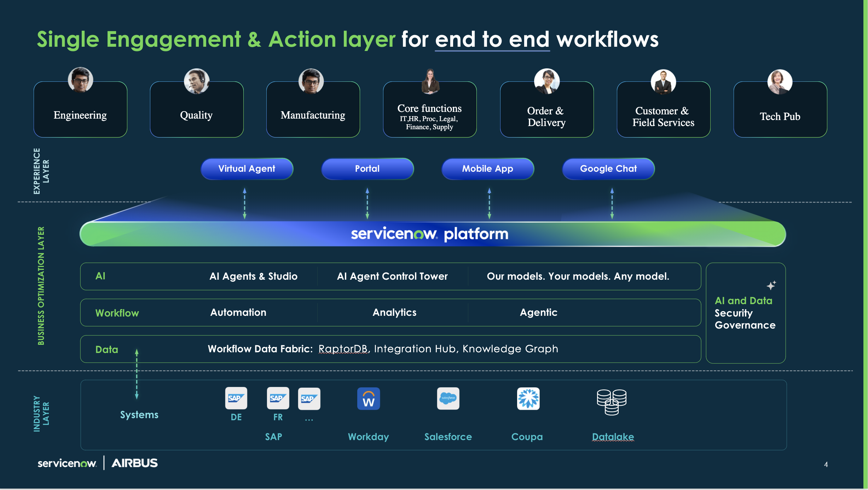The image size is (868, 490).
Task: Click the Analytics text
Action: (394, 312)
